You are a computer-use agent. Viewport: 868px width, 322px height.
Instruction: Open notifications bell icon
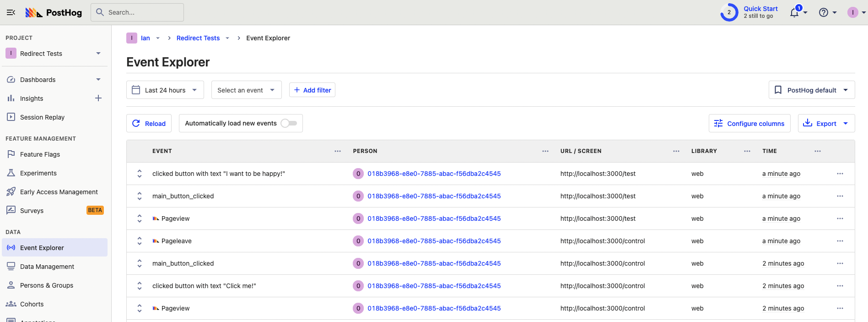(794, 13)
